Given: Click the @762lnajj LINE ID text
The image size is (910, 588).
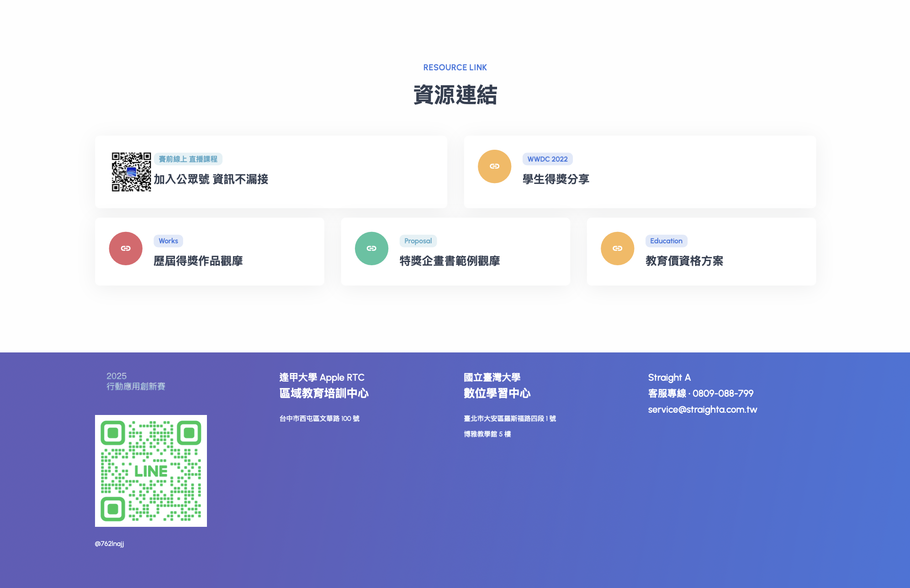Looking at the screenshot, I should [x=109, y=543].
